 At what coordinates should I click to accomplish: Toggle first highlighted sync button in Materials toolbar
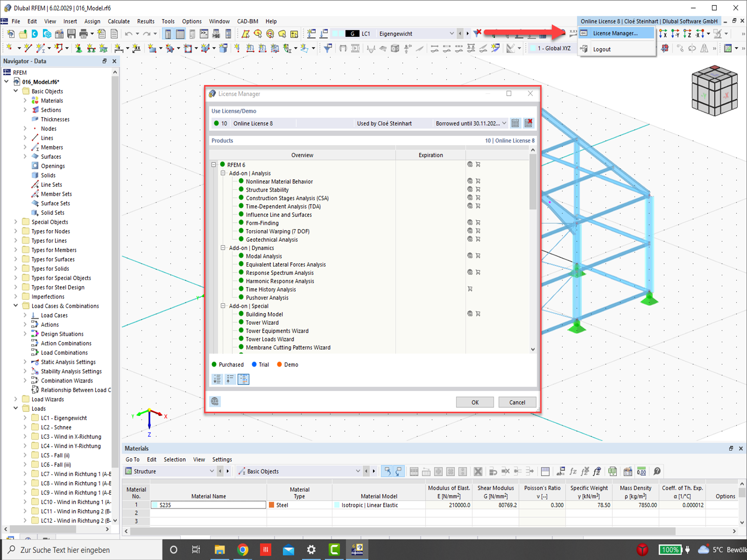tap(387, 471)
